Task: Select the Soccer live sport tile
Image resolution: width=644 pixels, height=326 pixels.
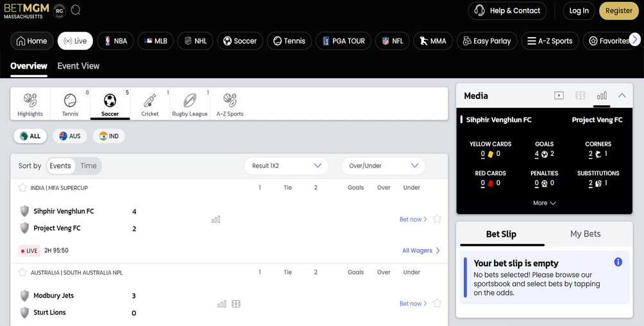Action: click(110, 104)
